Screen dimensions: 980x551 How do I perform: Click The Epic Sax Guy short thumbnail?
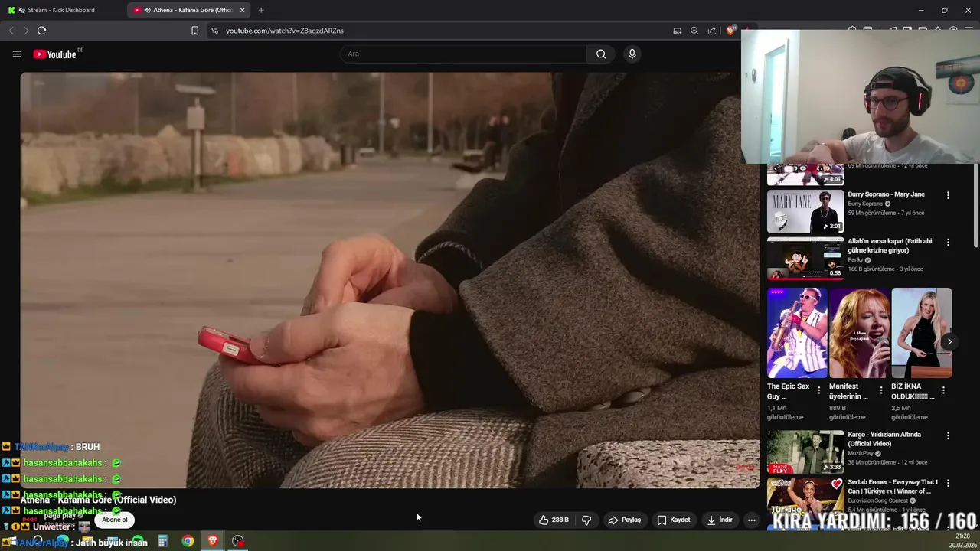tap(797, 333)
